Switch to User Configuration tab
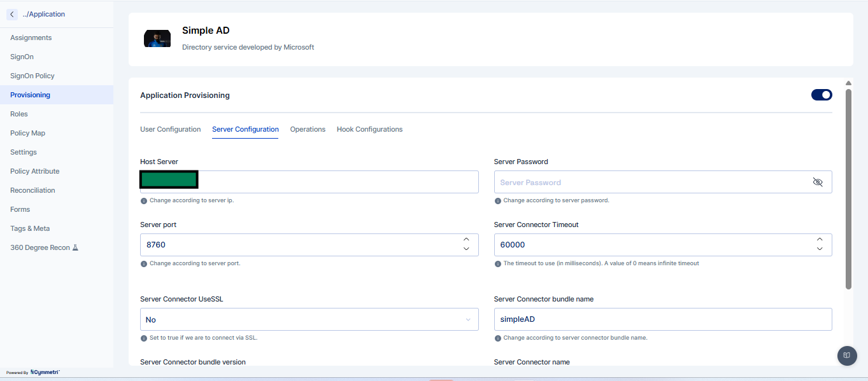Viewport: 868px width, 381px height. click(x=170, y=129)
